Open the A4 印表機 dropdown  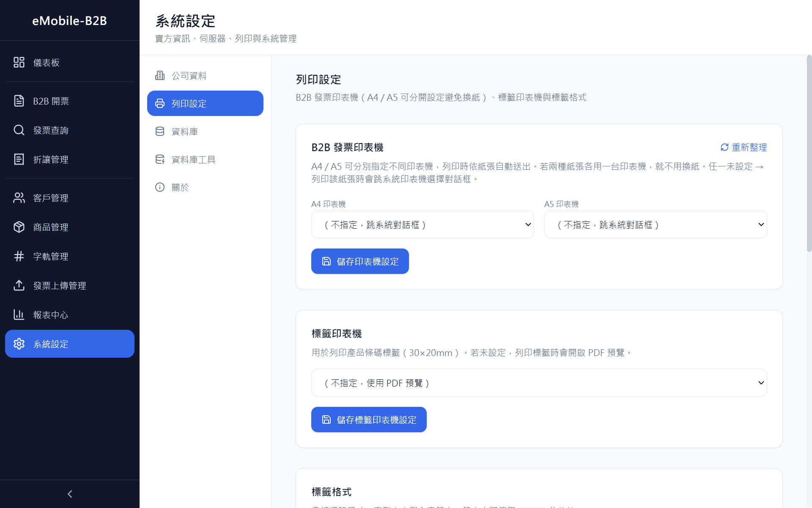tap(422, 224)
